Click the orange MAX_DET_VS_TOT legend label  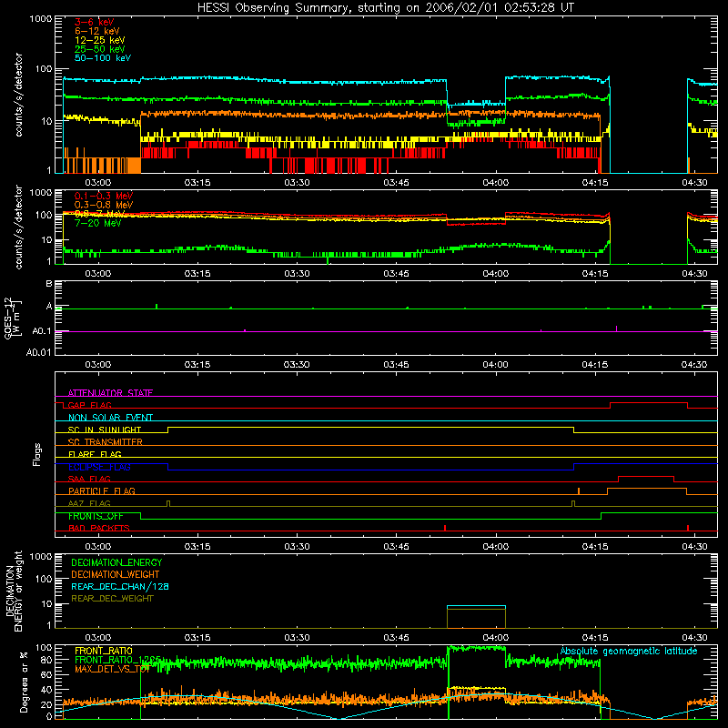[x=112, y=669]
